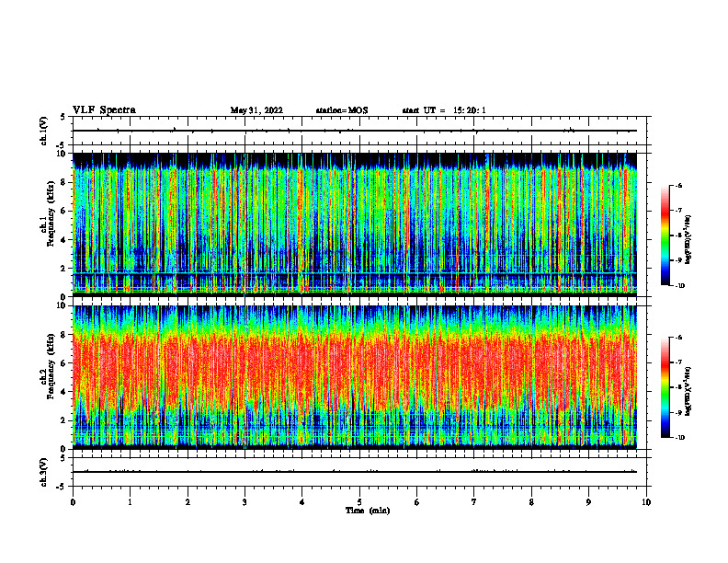Click the "5" minute tick on time axis
This screenshot has height=563, width=728.
(x=359, y=502)
